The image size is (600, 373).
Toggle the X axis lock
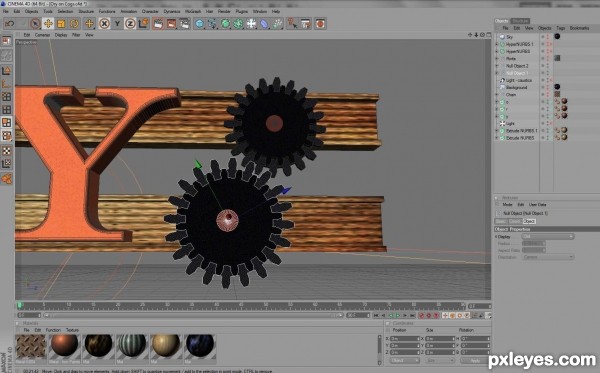(x=104, y=24)
